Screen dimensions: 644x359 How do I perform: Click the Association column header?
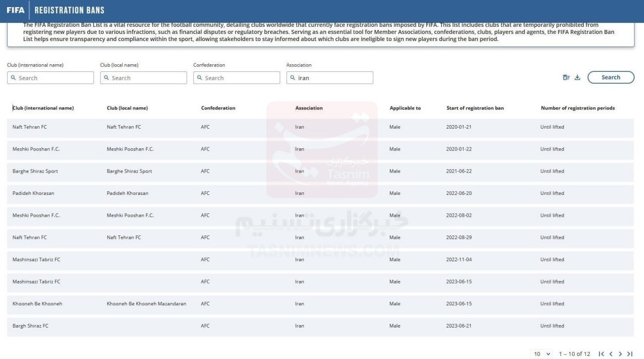tap(309, 108)
